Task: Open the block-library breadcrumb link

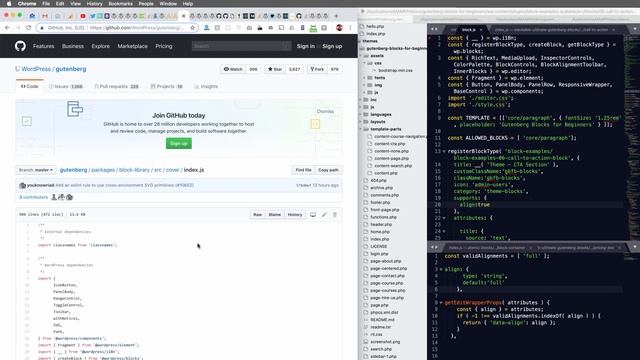Action: click(x=134, y=170)
